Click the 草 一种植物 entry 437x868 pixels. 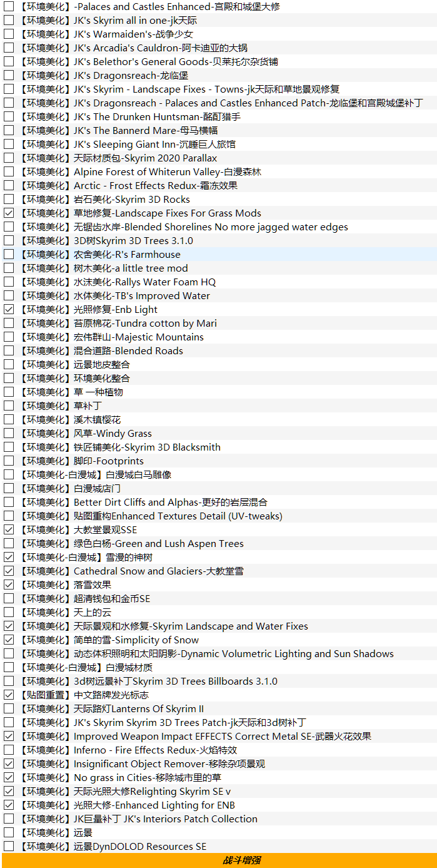point(71,392)
